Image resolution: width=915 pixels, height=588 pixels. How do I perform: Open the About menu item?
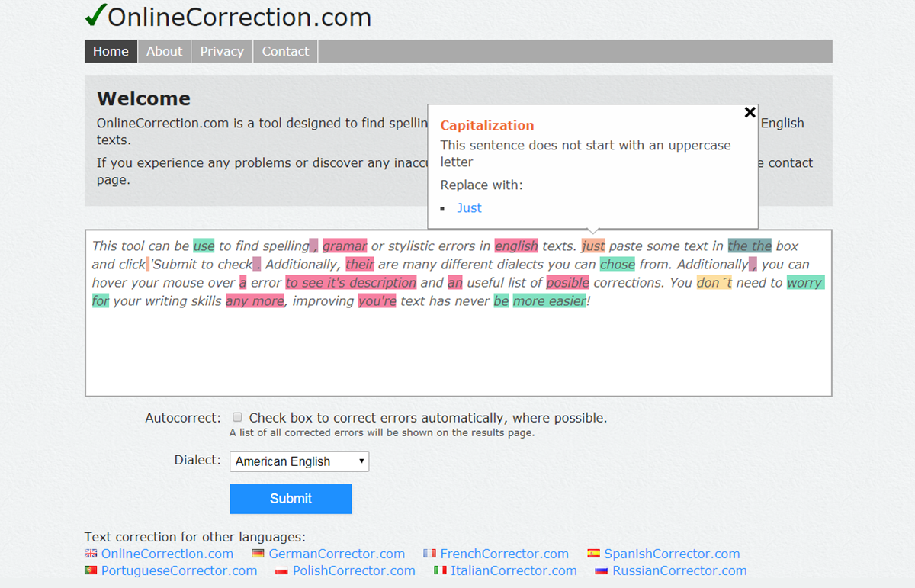(164, 51)
